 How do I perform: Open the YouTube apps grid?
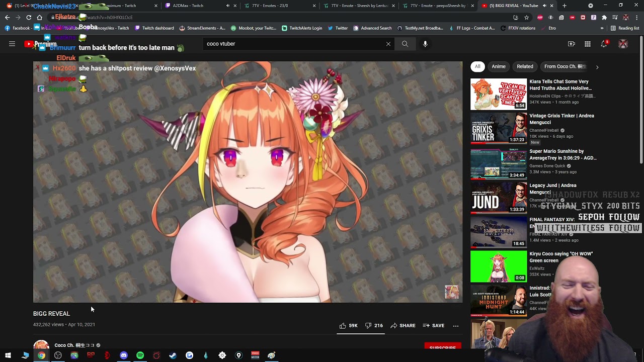[588, 44]
